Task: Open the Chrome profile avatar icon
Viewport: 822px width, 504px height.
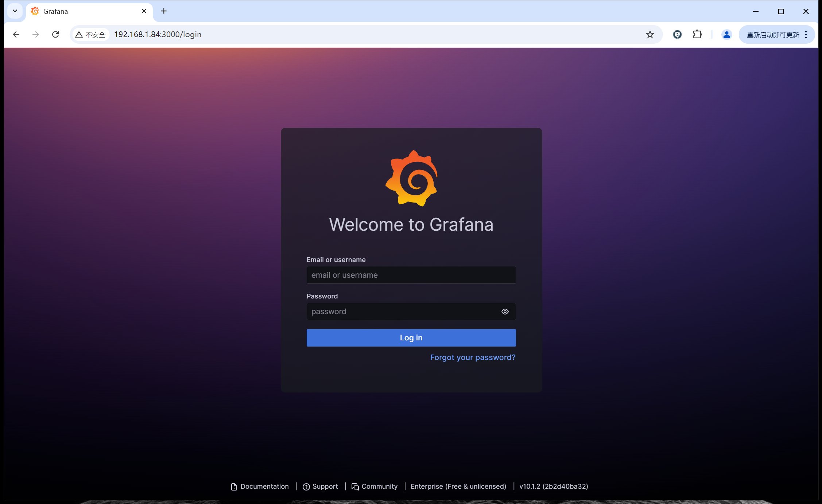Action: (x=726, y=35)
